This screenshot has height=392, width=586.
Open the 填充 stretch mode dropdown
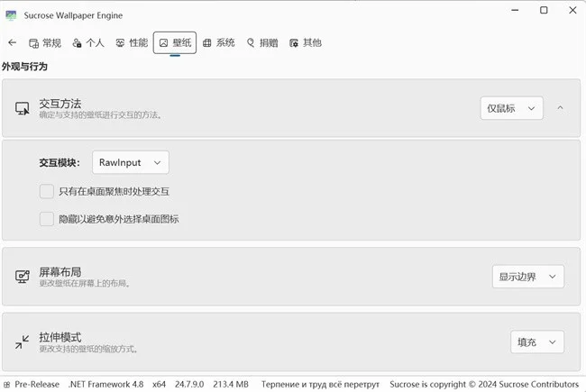point(537,342)
